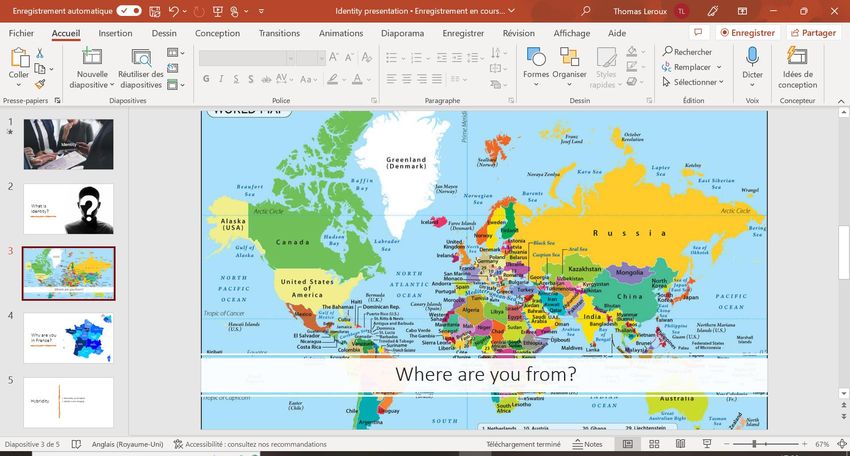Click the clear formatting icon

point(367,57)
